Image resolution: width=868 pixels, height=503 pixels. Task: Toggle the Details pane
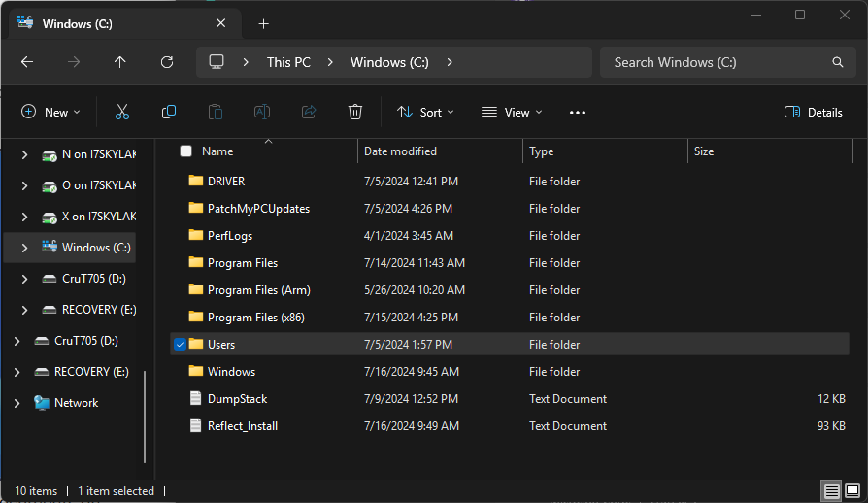[814, 113]
